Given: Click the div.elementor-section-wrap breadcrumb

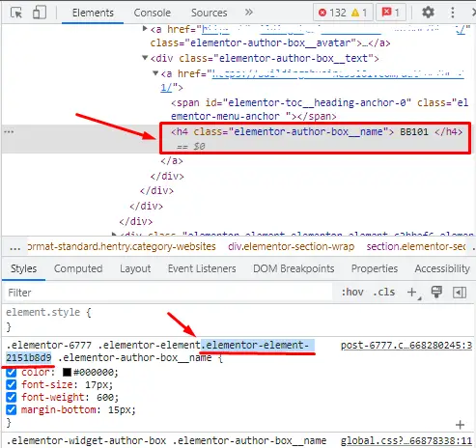Looking at the screenshot, I should (x=291, y=246).
